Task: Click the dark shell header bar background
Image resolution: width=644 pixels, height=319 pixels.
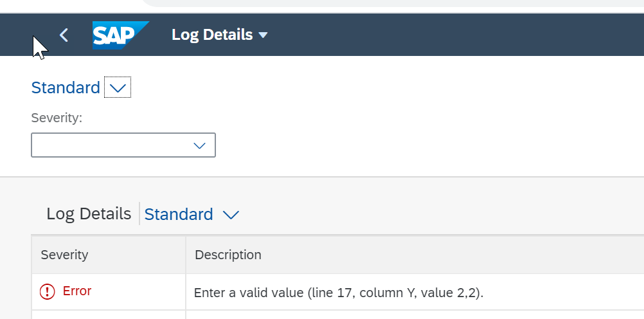Action: (x=452, y=35)
